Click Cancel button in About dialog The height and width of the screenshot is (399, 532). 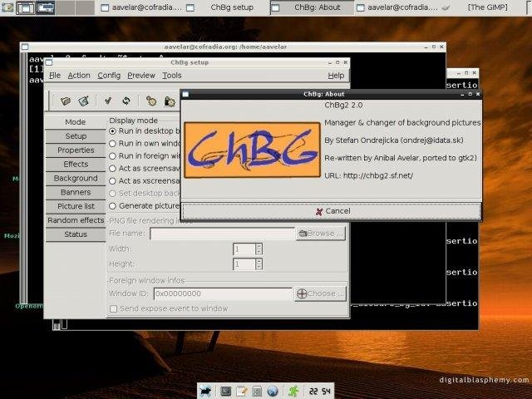[332, 211]
